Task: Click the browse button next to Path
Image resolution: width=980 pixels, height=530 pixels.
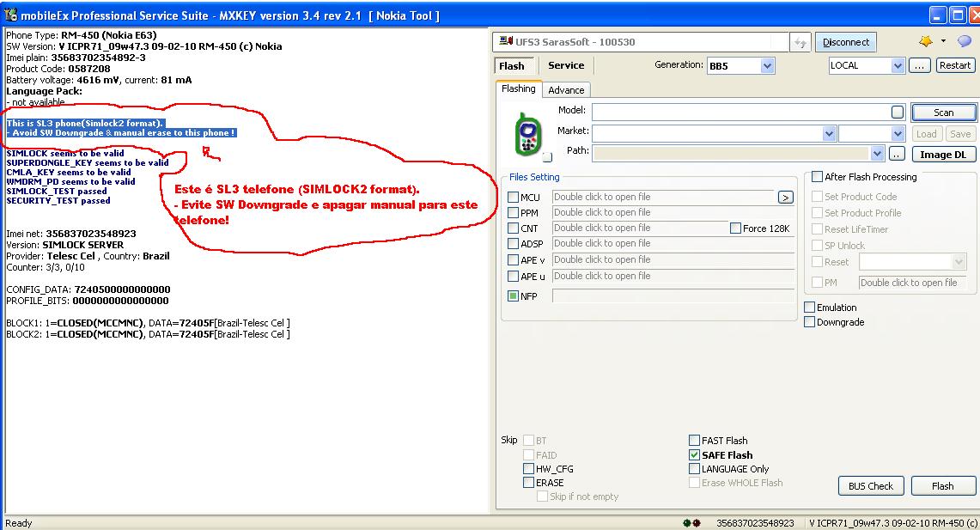Action: click(897, 154)
